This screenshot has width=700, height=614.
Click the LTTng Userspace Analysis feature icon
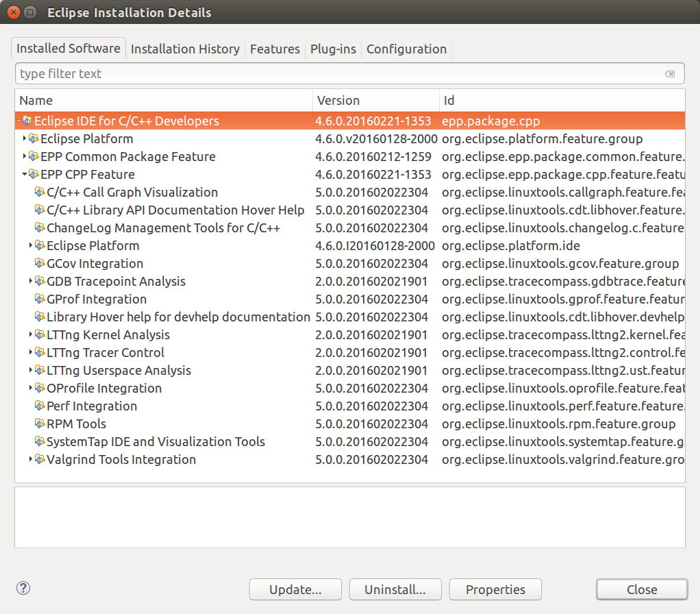[40, 370]
